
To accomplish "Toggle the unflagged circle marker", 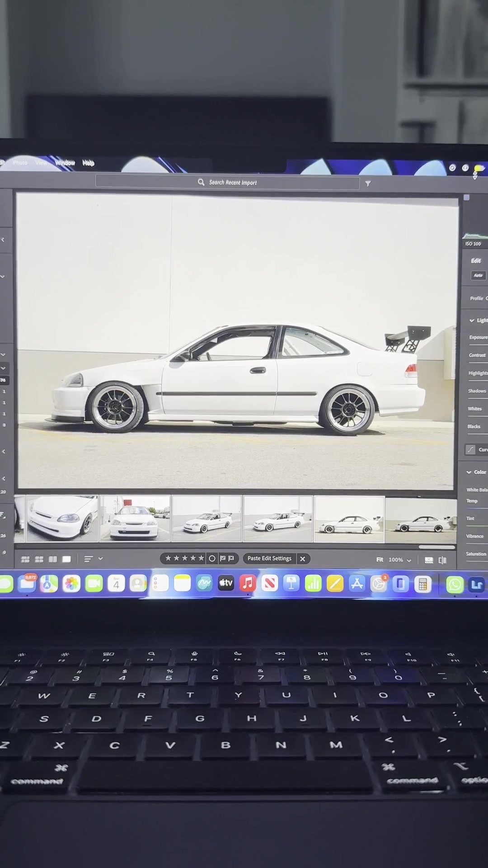I will coord(212,558).
